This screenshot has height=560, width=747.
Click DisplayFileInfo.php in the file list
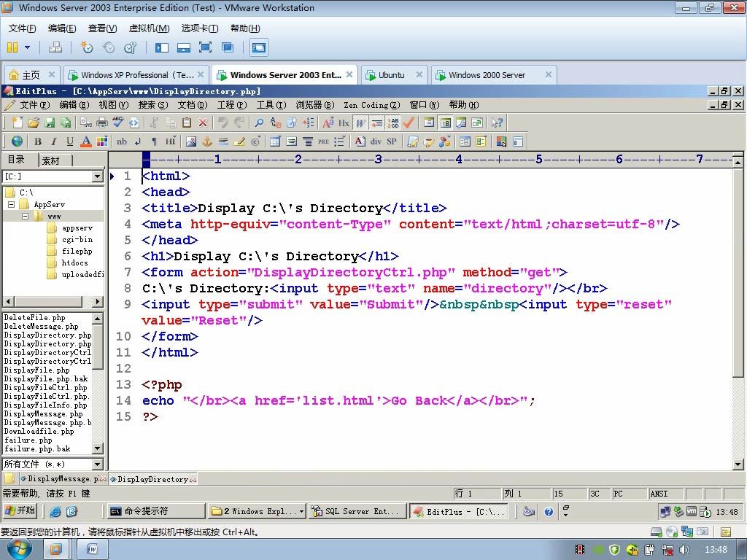pos(46,405)
